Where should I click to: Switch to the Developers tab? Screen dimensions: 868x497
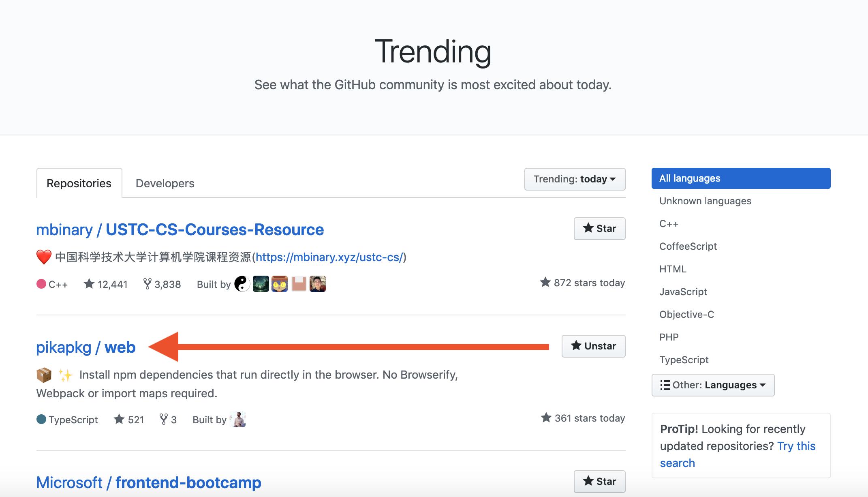(165, 183)
